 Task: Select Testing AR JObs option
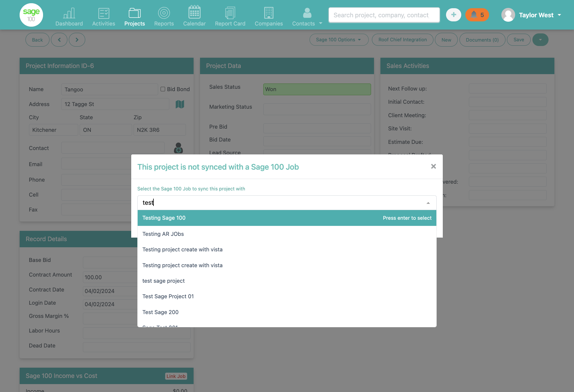pyautogui.click(x=287, y=234)
